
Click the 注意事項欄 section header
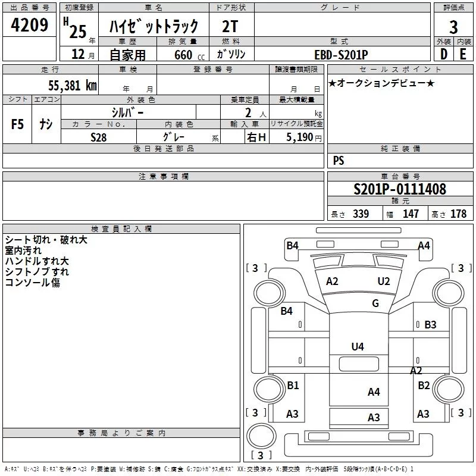163,176
